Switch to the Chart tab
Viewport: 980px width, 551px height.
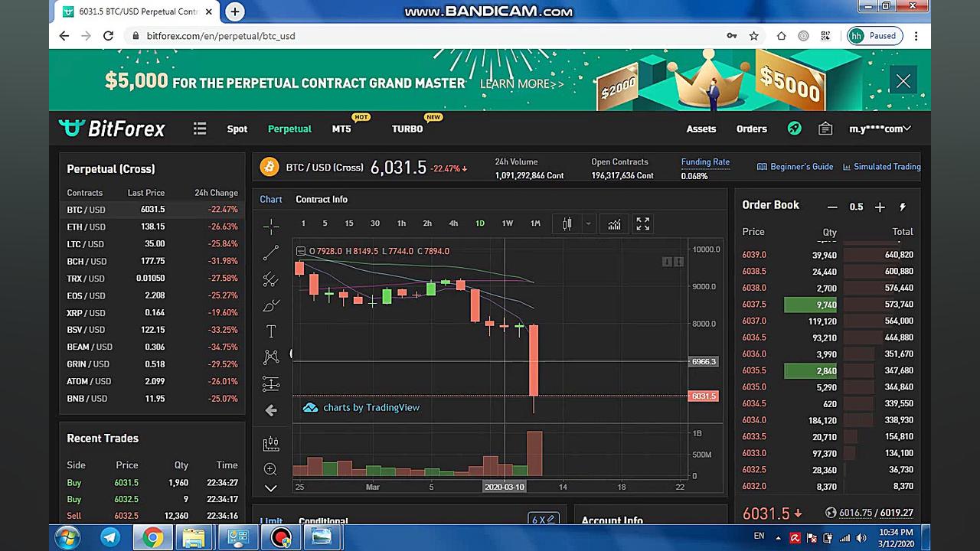tap(271, 199)
